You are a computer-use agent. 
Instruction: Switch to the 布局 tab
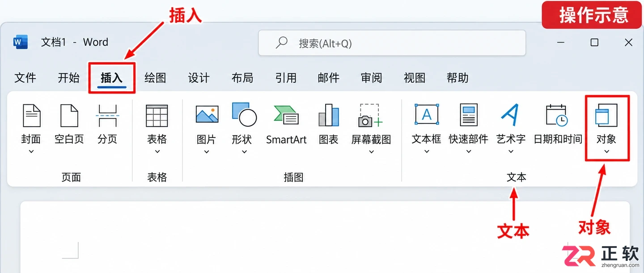[x=242, y=78]
